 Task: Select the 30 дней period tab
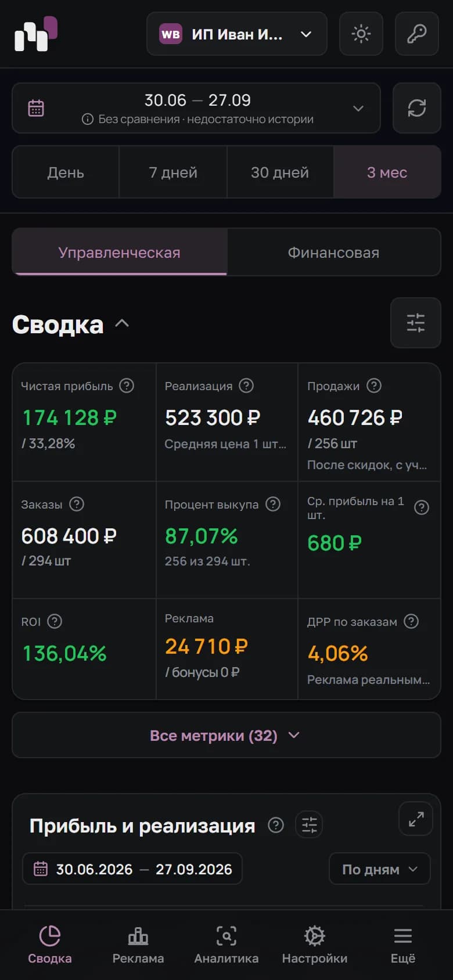click(280, 172)
